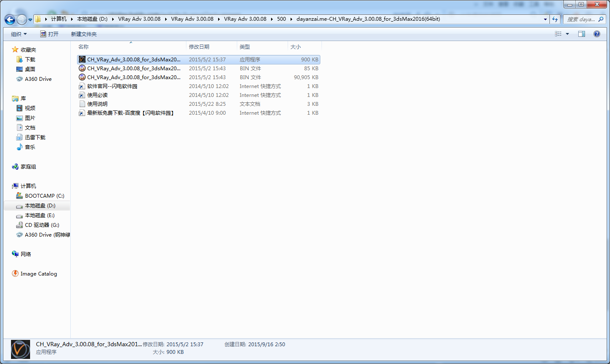Click the 90,905 KB size cell
This screenshot has width=610, height=364.
pyautogui.click(x=306, y=77)
